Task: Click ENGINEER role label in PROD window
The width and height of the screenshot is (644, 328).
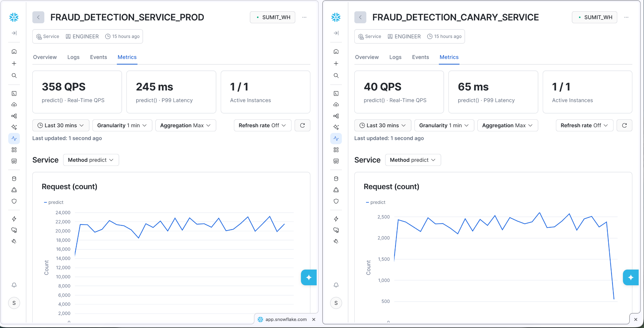Action: point(82,36)
